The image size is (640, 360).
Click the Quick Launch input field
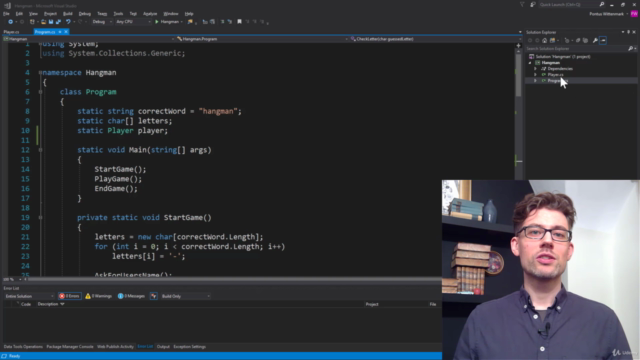569,4
